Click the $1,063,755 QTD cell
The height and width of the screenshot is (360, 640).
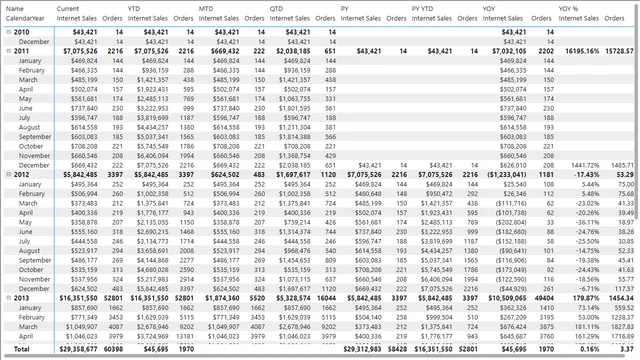tap(295, 99)
